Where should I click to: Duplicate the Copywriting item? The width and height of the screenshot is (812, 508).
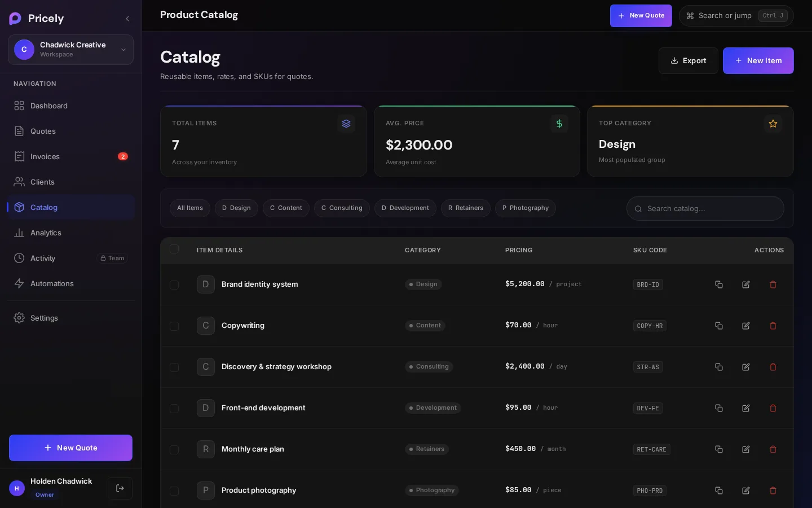click(719, 326)
